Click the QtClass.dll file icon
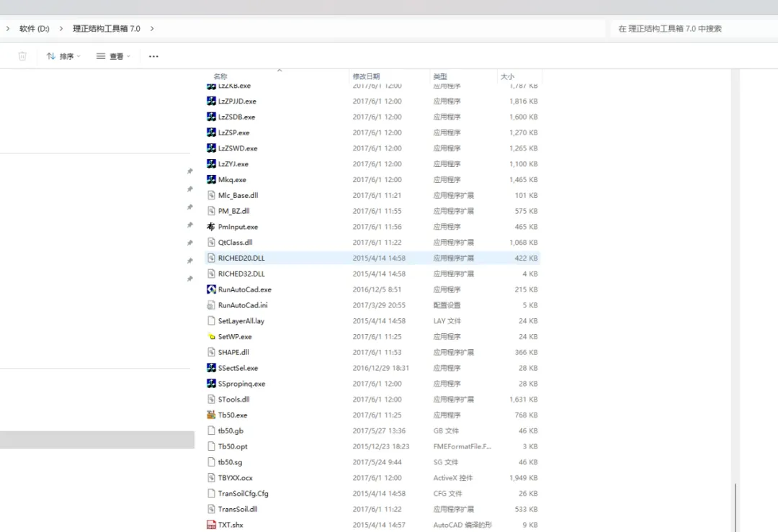 point(211,243)
